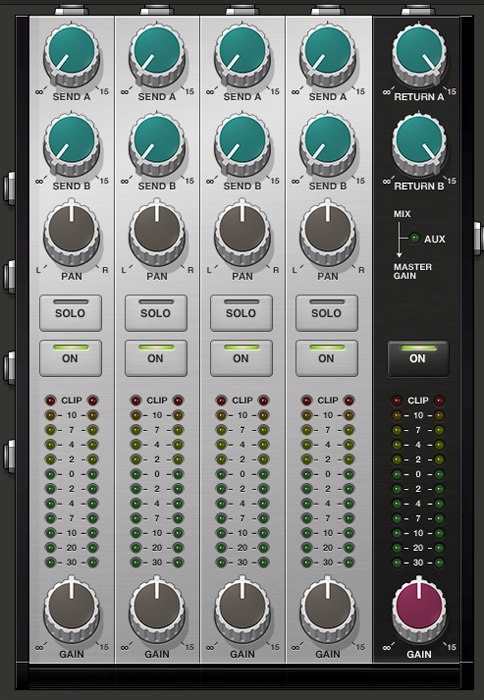484x700 pixels.
Task: Click the pink master Gain knob
Action: pos(419,609)
